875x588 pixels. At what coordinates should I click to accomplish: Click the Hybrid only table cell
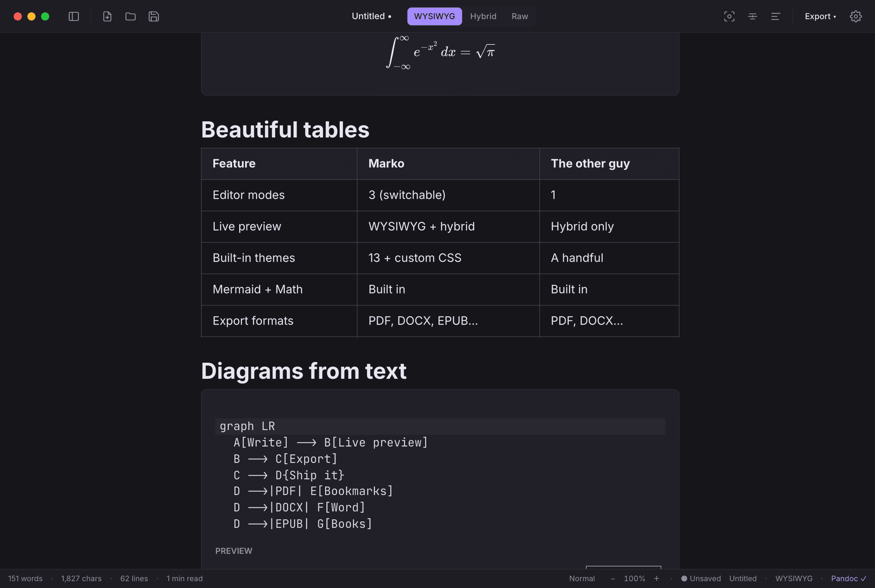(609, 227)
